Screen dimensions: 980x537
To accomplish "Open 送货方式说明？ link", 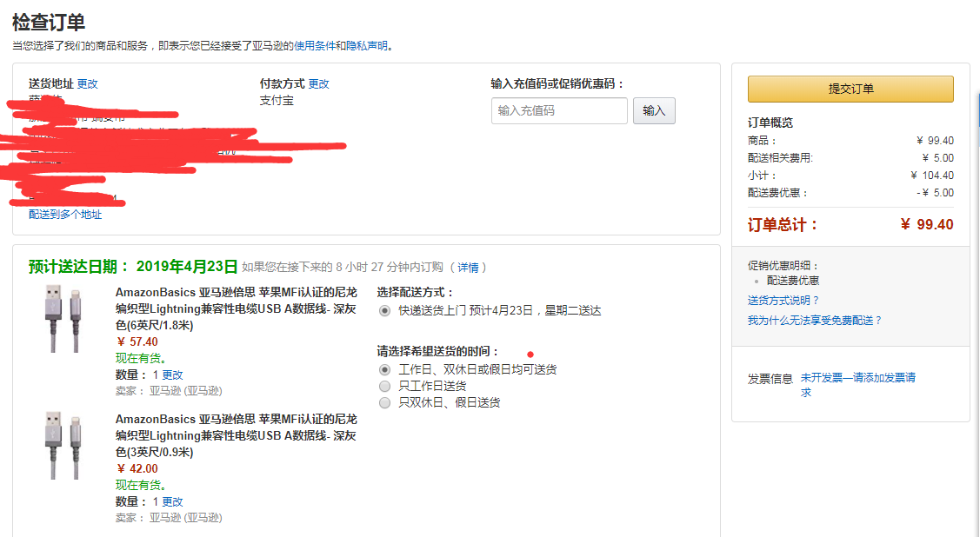I will [783, 301].
